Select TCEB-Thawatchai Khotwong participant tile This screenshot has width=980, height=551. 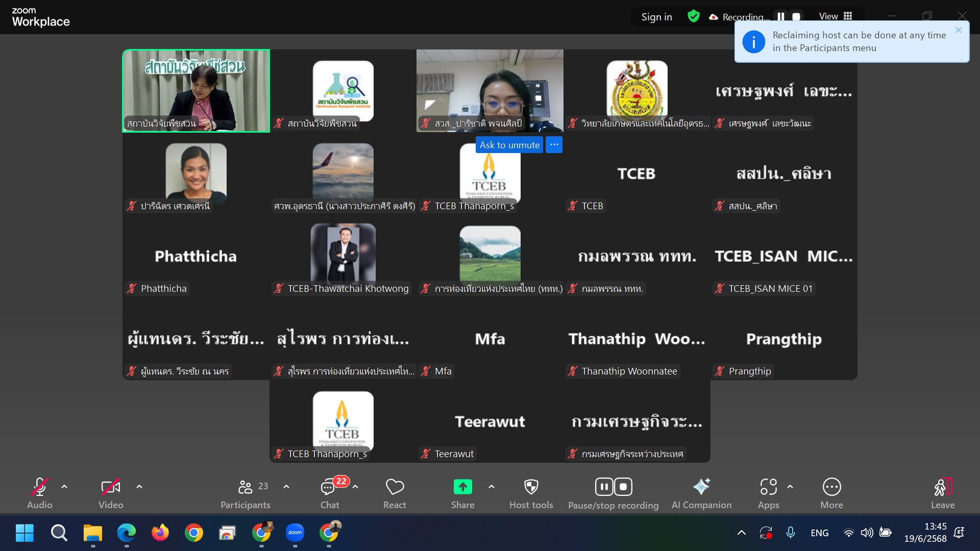tap(343, 256)
